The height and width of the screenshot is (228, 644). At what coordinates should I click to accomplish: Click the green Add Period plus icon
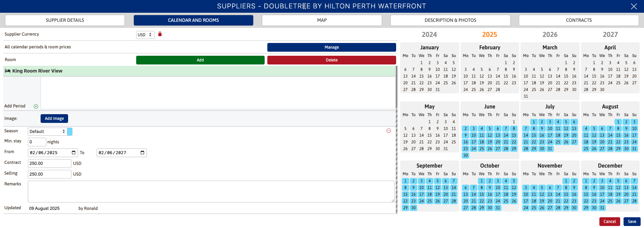pos(36,106)
